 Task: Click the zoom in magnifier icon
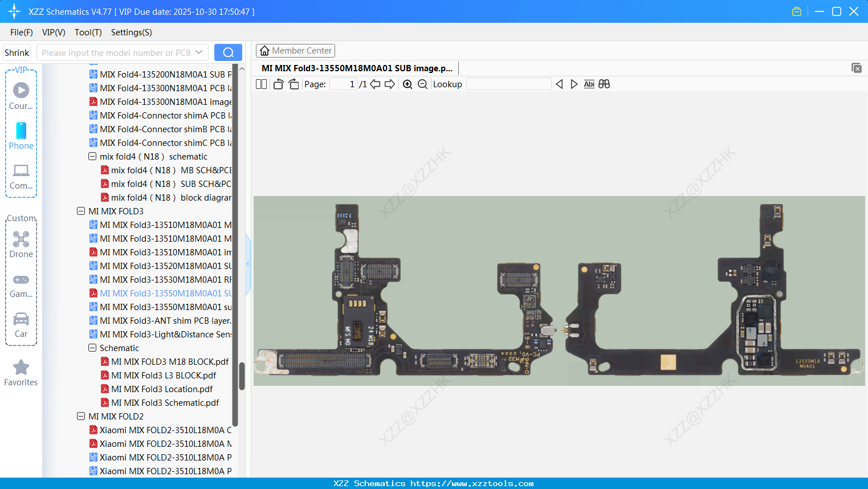(407, 84)
